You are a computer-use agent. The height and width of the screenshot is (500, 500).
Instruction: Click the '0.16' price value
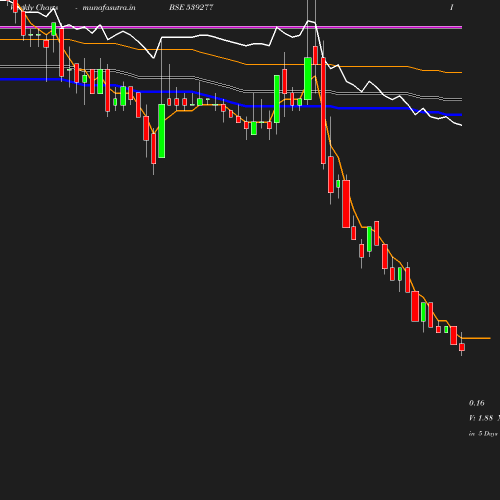477,403
